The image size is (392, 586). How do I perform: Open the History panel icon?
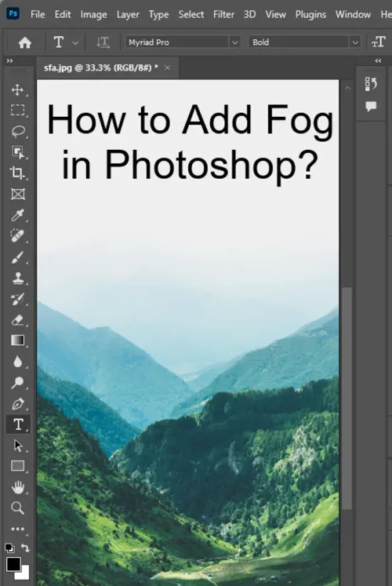371,84
